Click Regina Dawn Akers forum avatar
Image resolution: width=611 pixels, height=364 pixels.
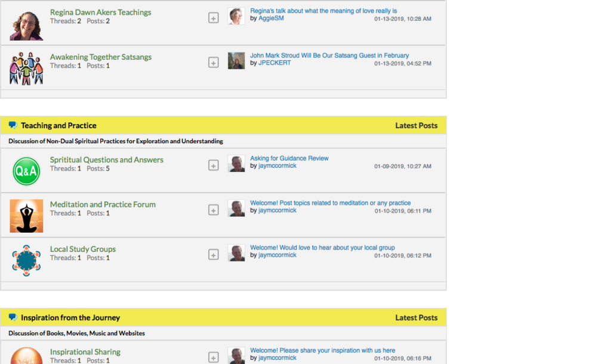click(26, 24)
